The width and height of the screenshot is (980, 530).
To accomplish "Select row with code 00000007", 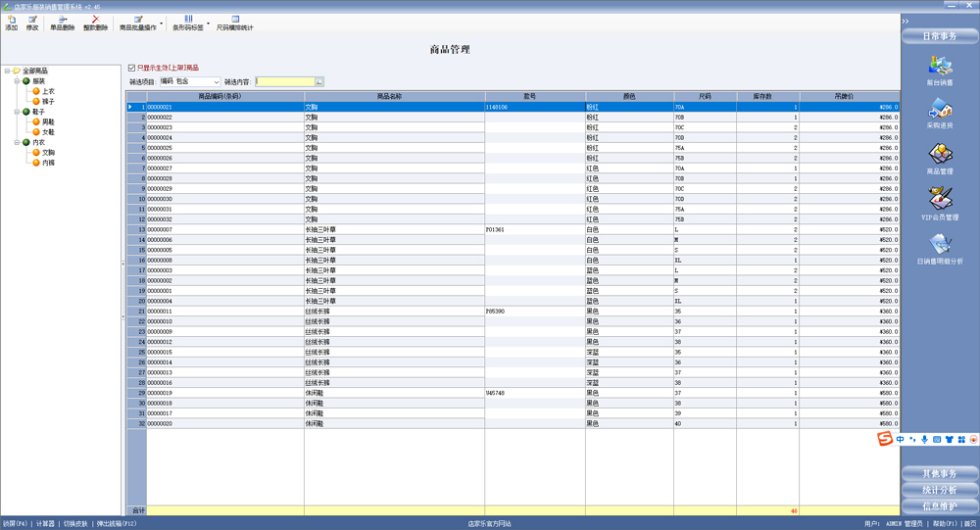I will point(513,229).
